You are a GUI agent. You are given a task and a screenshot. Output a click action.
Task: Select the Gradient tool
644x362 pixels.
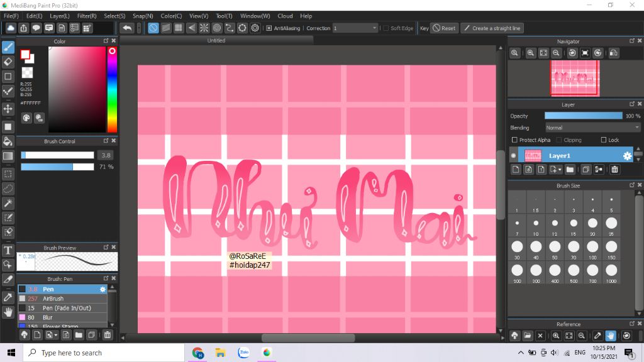8,156
